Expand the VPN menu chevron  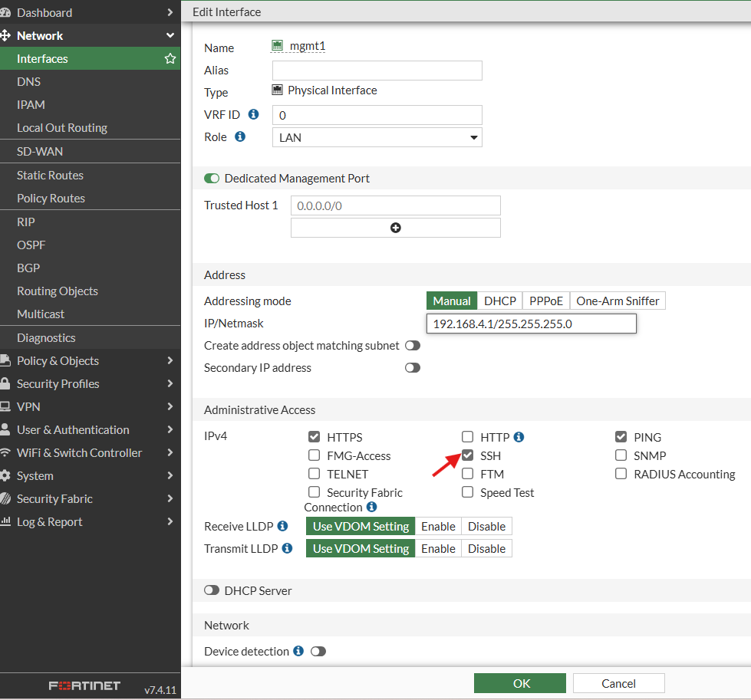(x=170, y=406)
